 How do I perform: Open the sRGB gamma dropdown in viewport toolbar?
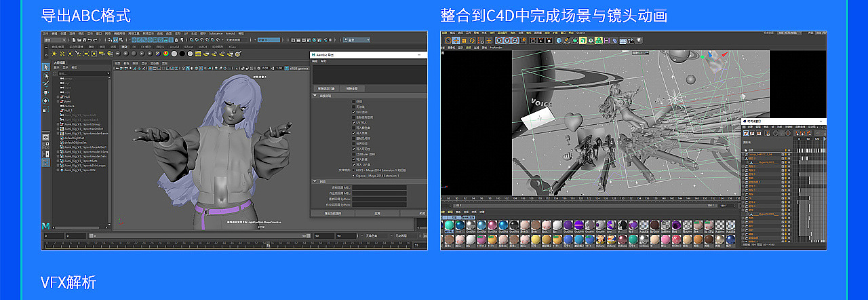point(299,69)
